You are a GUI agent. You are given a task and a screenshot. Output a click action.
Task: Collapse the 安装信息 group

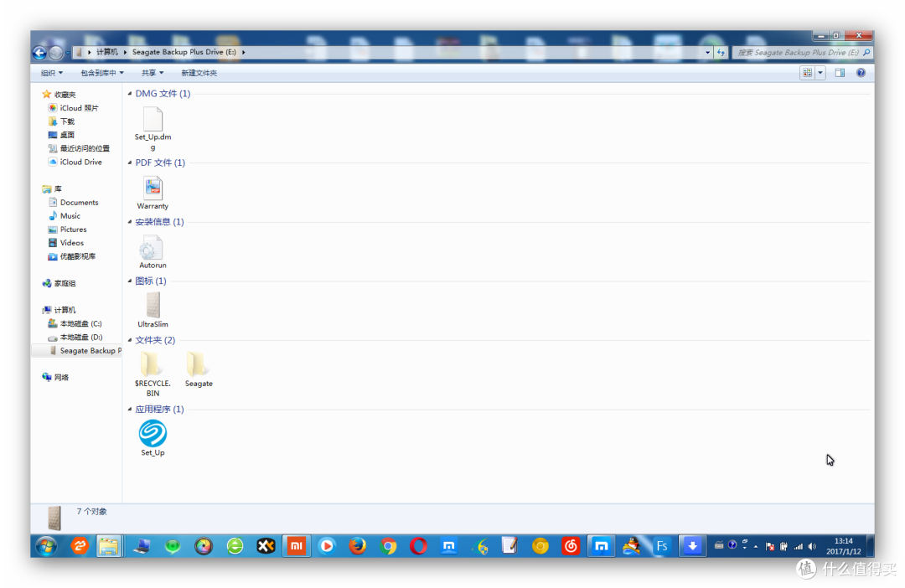click(130, 222)
